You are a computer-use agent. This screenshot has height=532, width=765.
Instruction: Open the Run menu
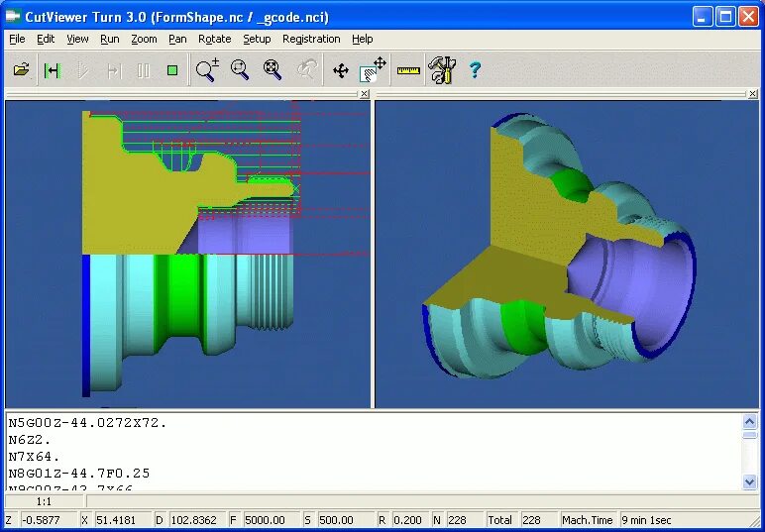click(110, 39)
